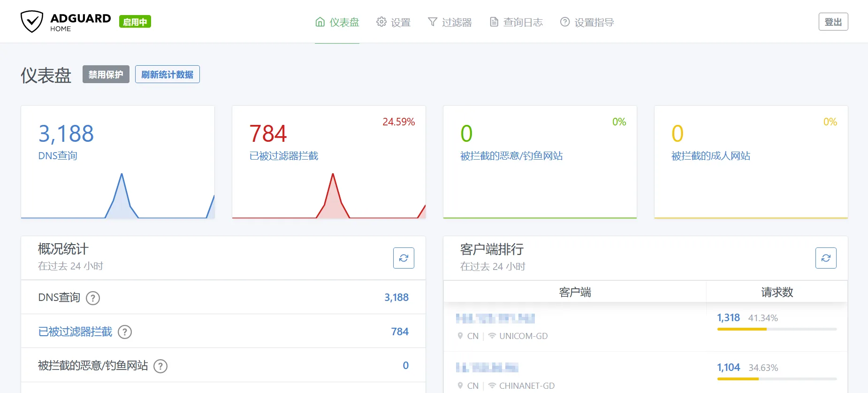Open the 设置 menu in the top navigation
The width and height of the screenshot is (868, 393).
393,22
